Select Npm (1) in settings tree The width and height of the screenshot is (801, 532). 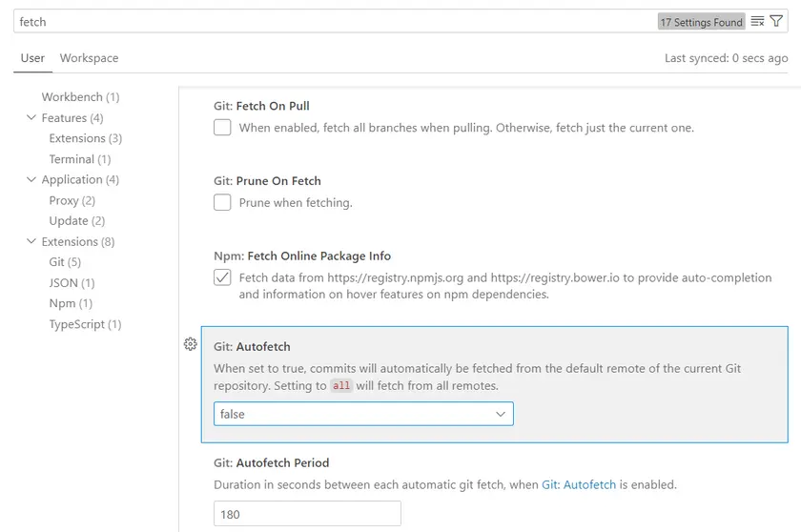click(x=71, y=303)
